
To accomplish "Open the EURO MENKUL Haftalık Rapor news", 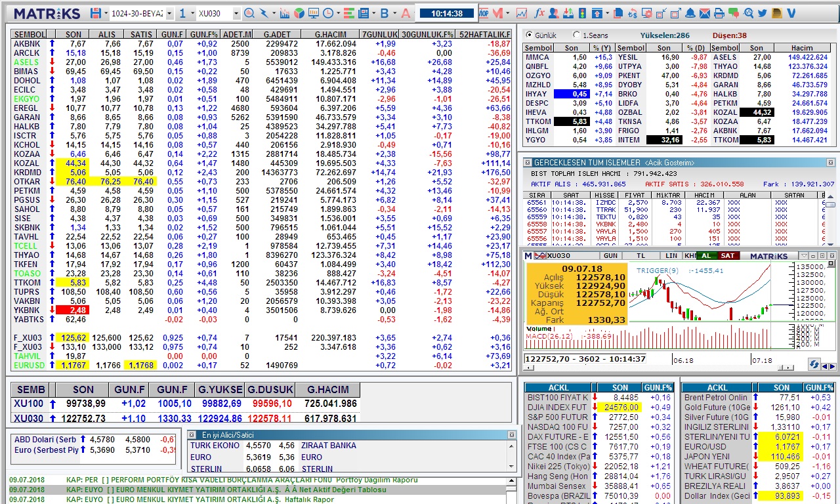I will click(256, 499).
